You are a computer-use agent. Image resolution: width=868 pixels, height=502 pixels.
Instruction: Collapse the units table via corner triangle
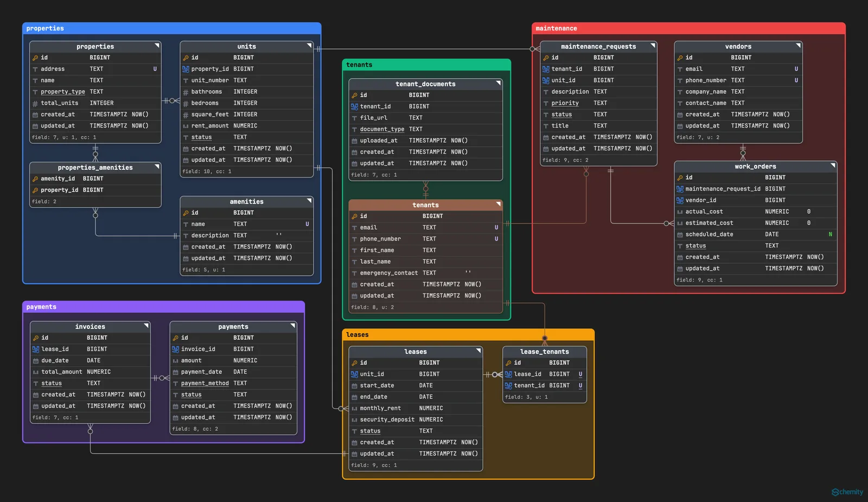pyautogui.click(x=309, y=46)
